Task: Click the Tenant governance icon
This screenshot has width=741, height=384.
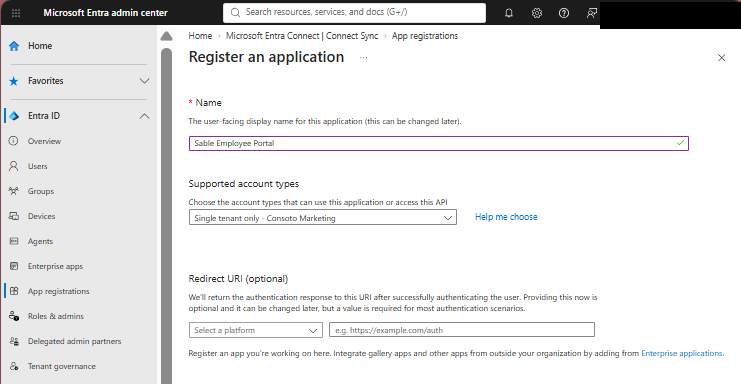Action: [x=14, y=366]
